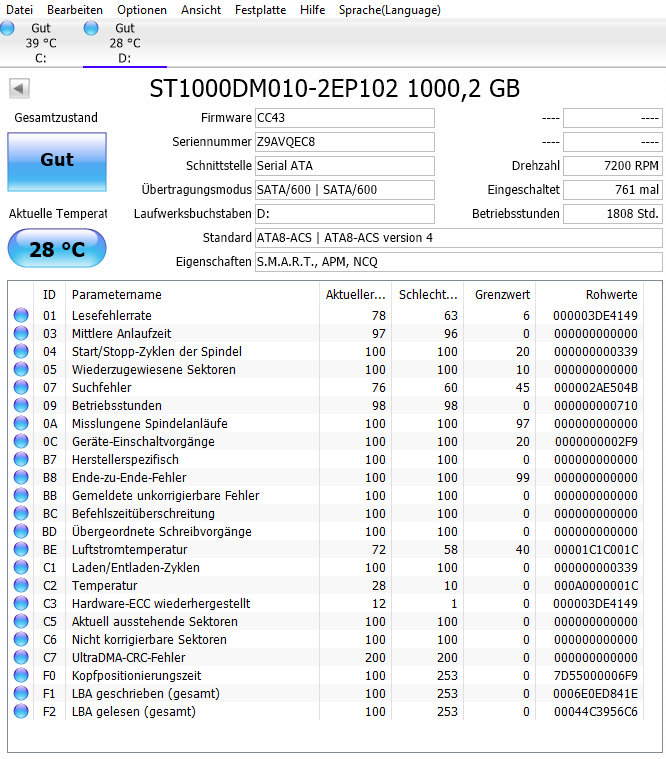Click the Eigenschaften field S.M.A.R.T., APM, NCQ

[x=458, y=262]
